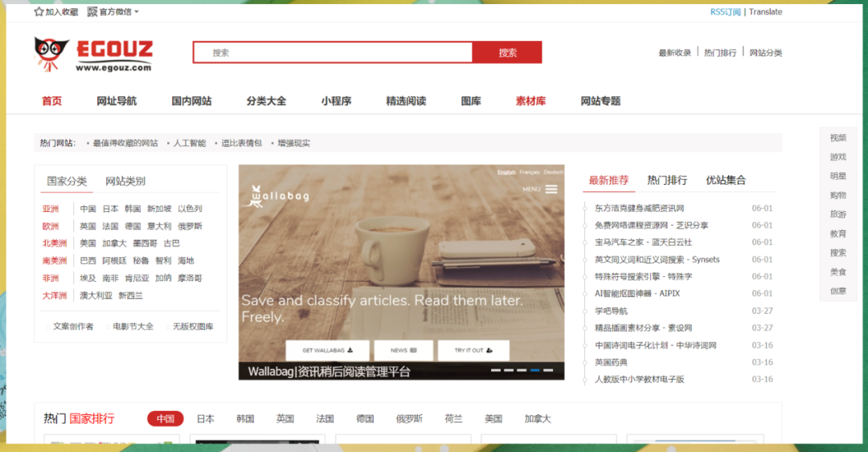This screenshot has height=452, width=868.
Task: Select the first carousel indicator dash
Action: tap(495, 370)
